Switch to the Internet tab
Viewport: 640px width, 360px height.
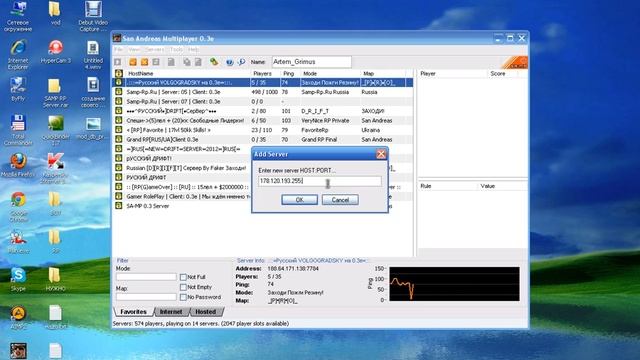pyautogui.click(x=171, y=312)
